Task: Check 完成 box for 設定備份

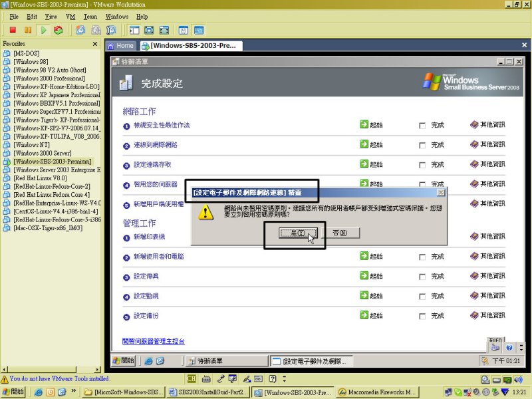Action: (422, 316)
